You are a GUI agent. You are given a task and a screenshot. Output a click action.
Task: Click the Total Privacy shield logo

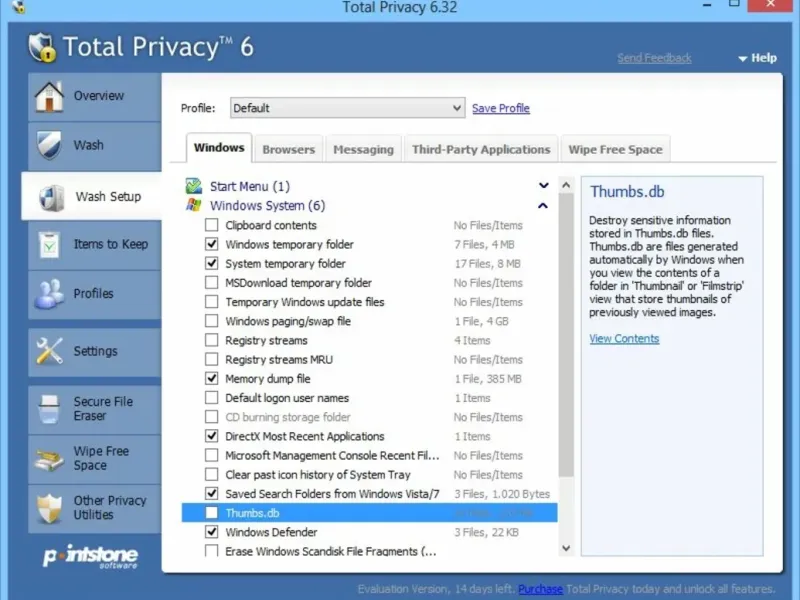coord(42,47)
